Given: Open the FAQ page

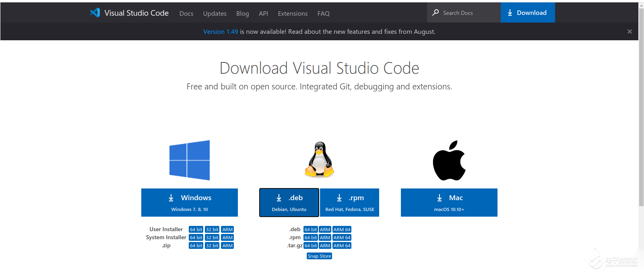Looking at the screenshot, I should coord(323,13).
